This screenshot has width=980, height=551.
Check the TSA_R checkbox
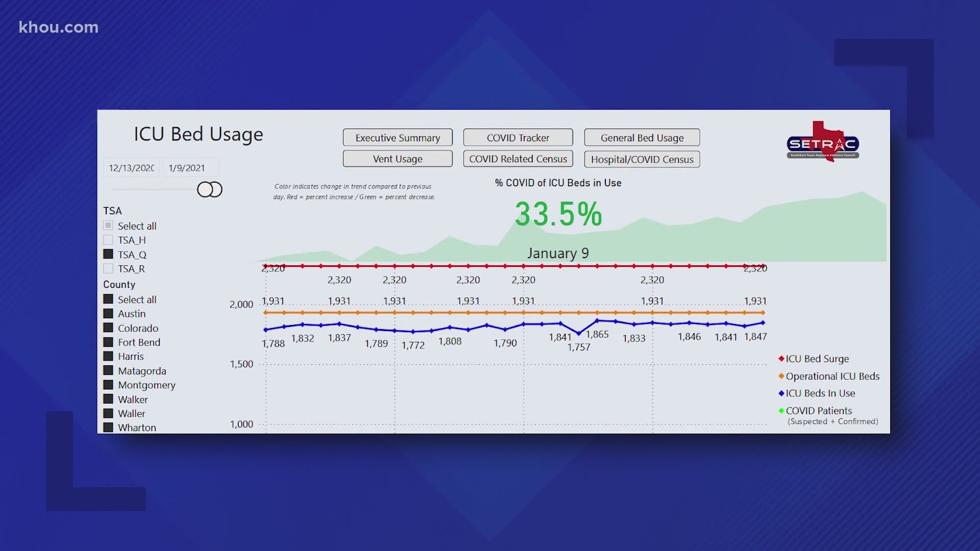108,268
